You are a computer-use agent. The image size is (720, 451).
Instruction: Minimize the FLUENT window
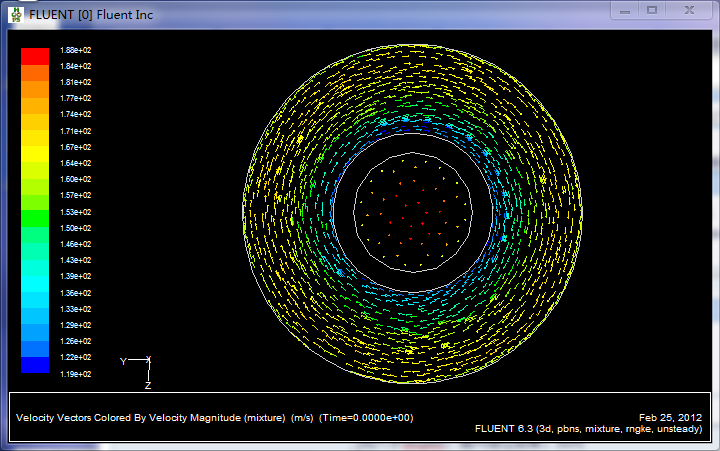point(624,10)
